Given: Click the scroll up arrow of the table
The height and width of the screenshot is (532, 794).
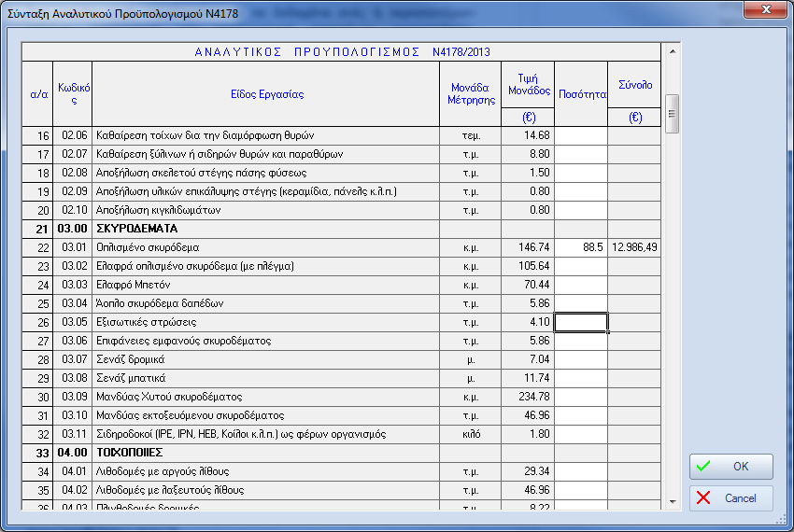Looking at the screenshot, I should pos(672,51).
